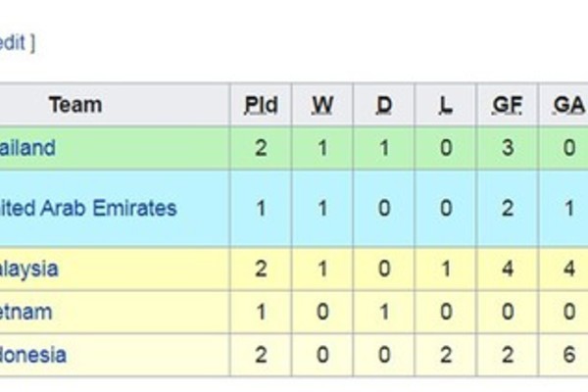Go to the Indonesia team page
The image size is (588, 392).
click(x=33, y=355)
